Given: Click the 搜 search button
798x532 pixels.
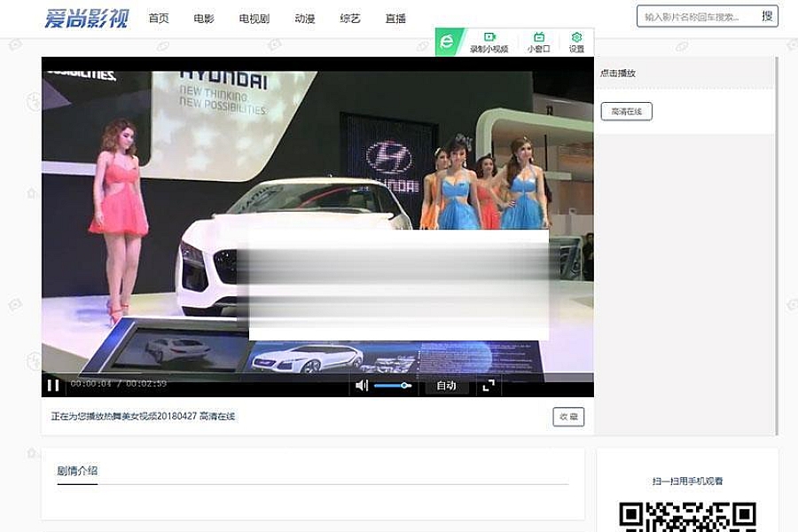Looking at the screenshot, I should pos(768,16).
